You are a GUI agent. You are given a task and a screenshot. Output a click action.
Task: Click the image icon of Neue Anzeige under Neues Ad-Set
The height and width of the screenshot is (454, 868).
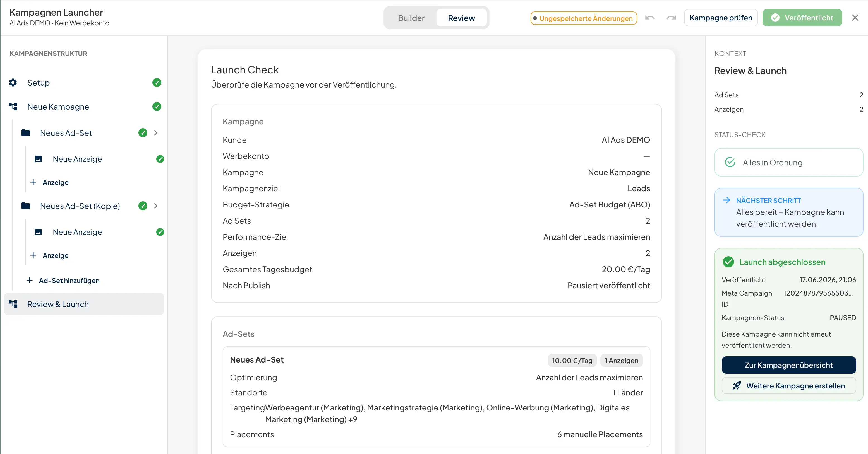[39, 159]
